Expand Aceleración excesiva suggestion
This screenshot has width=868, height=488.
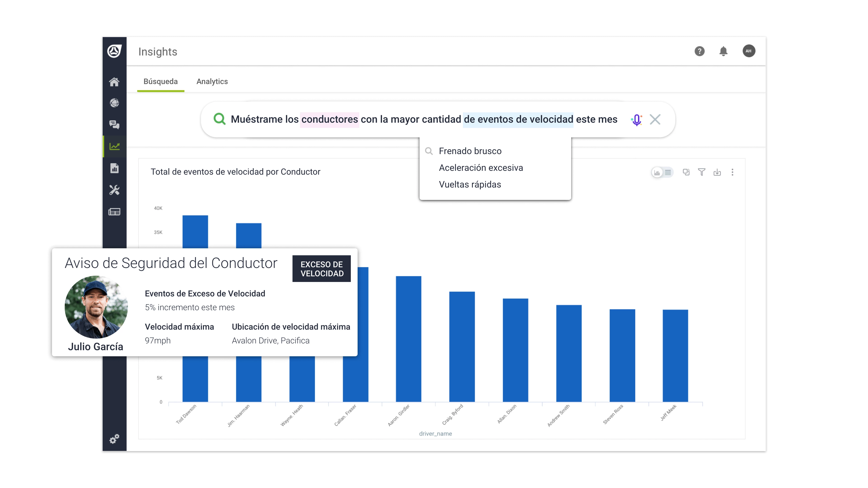pyautogui.click(x=481, y=167)
